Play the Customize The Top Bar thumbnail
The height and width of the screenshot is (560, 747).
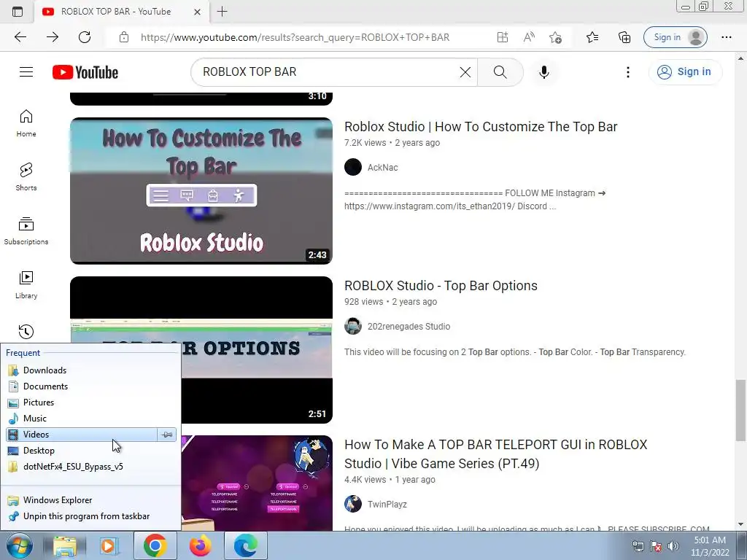(201, 190)
